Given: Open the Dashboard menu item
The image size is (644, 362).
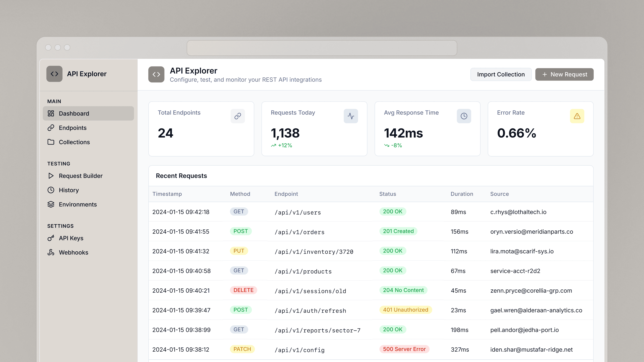Looking at the screenshot, I should pos(88,113).
